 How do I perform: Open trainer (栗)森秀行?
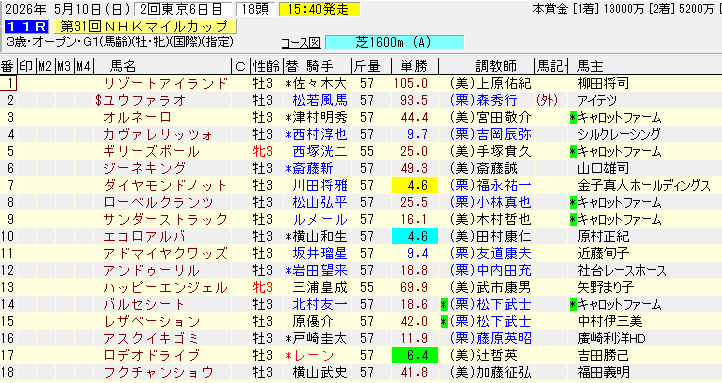(484, 100)
